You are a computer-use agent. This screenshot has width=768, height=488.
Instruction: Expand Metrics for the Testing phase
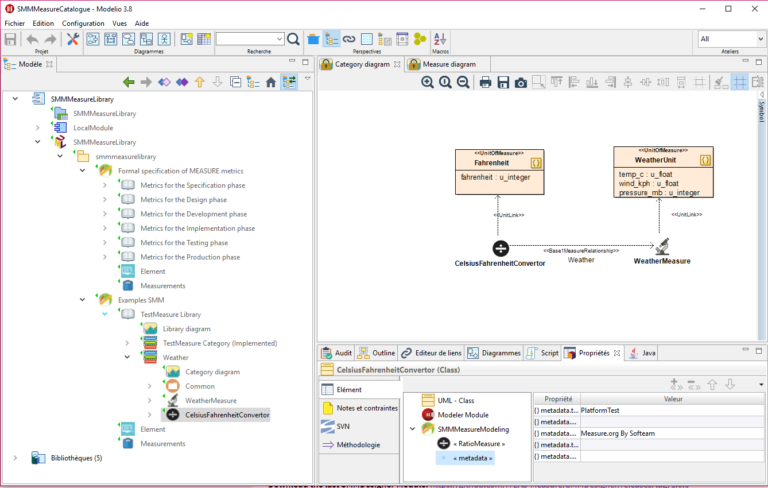(x=105, y=243)
